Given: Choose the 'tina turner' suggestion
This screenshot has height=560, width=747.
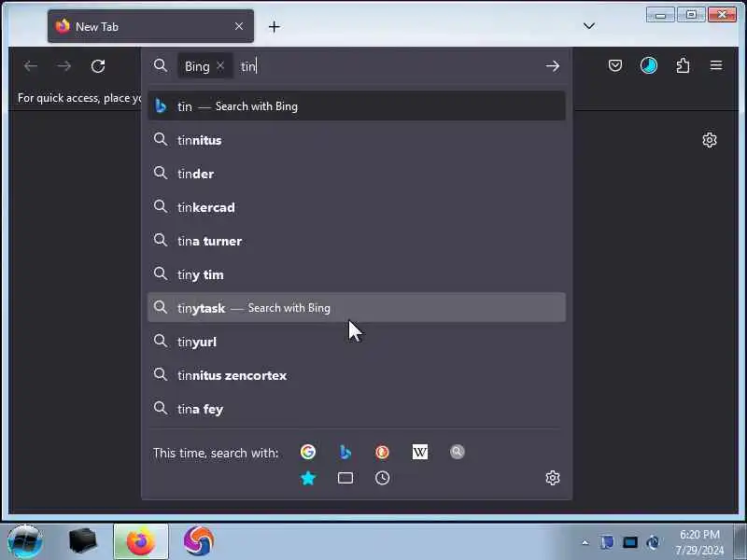Looking at the screenshot, I should point(357,241).
